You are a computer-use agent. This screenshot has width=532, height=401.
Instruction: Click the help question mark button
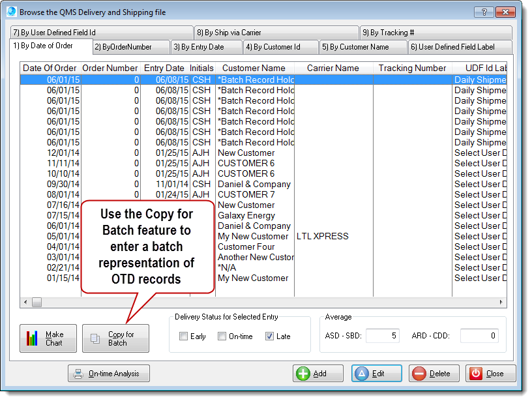[x=483, y=12]
